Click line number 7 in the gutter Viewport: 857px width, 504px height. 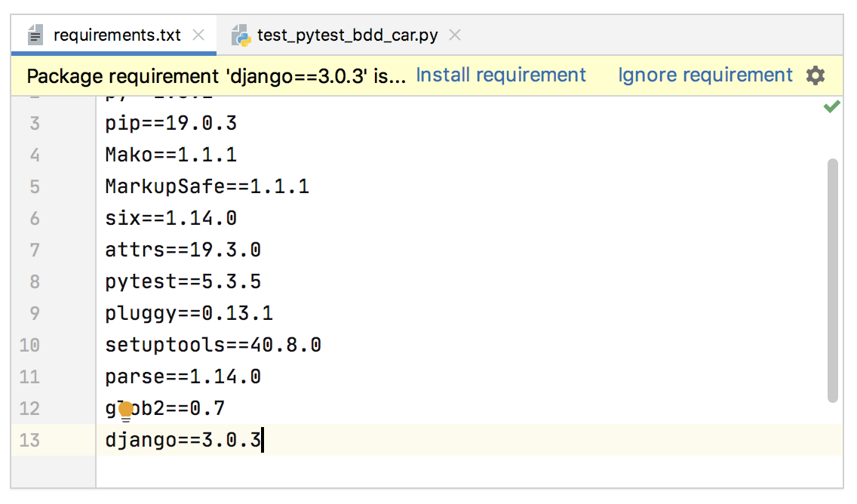tap(35, 250)
